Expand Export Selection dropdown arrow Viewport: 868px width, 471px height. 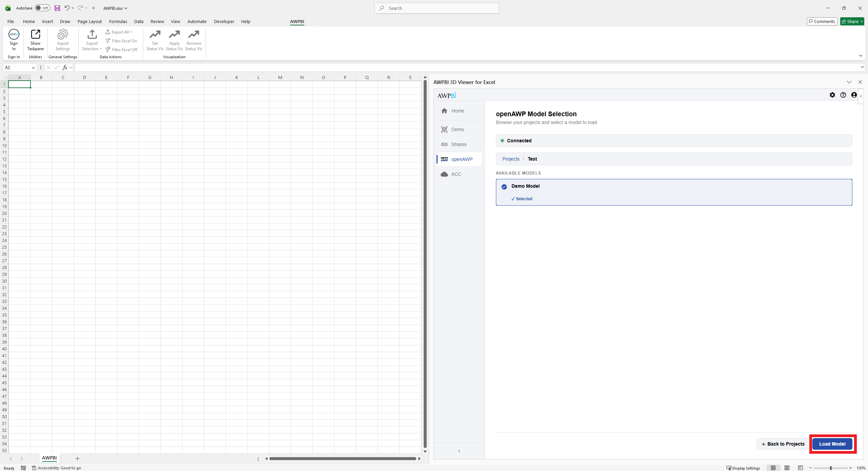[100, 49]
